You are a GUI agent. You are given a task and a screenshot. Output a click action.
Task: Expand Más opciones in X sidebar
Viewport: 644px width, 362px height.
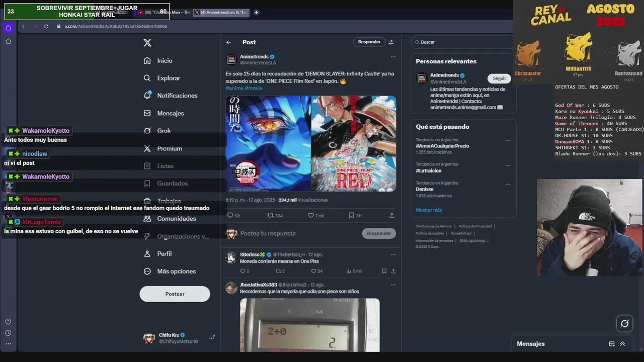[170, 271]
